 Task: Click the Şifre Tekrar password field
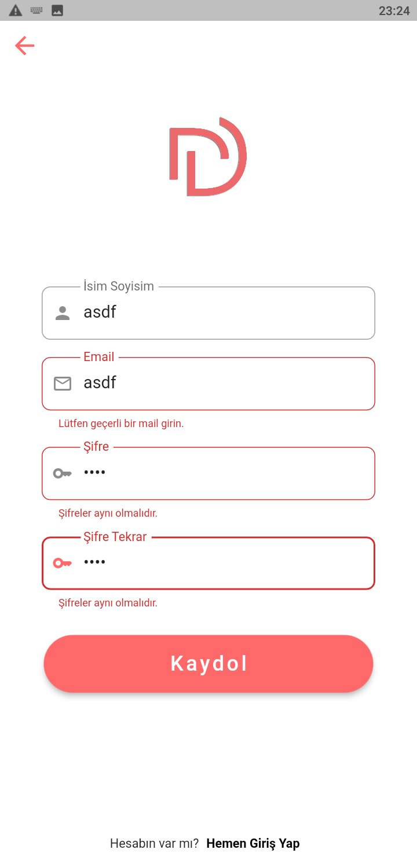click(x=209, y=562)
